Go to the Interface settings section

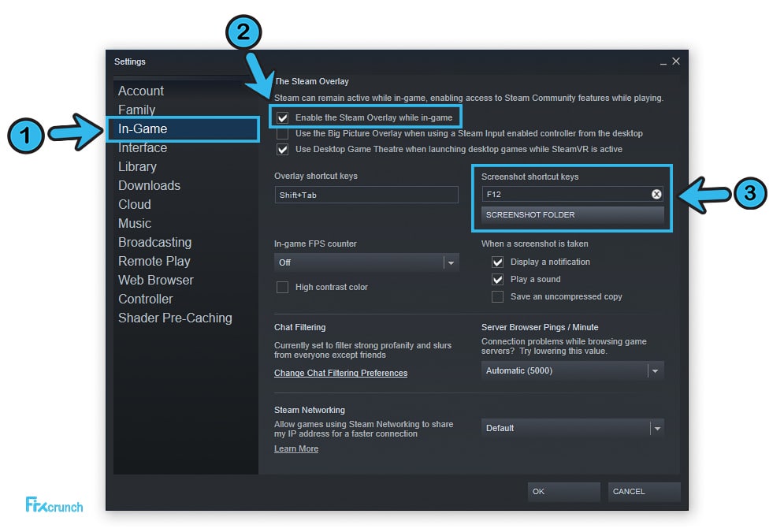(x=143, y=148)
